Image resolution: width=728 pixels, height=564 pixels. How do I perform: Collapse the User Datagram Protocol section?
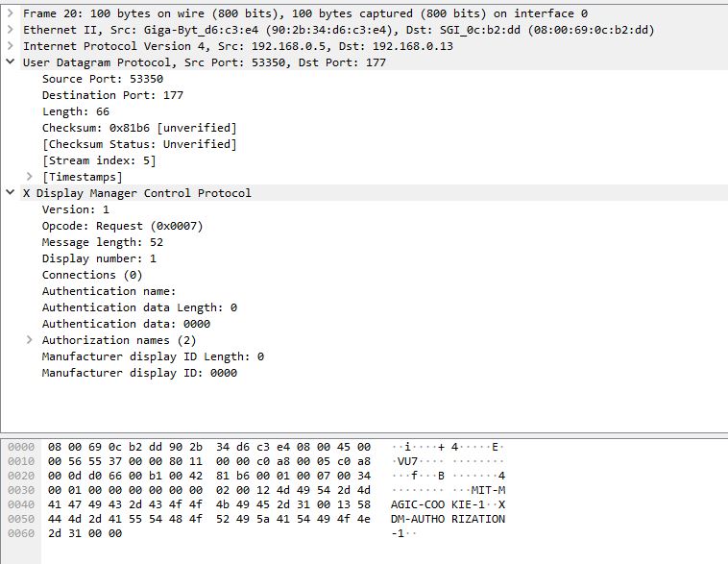(x=11, y=62)
